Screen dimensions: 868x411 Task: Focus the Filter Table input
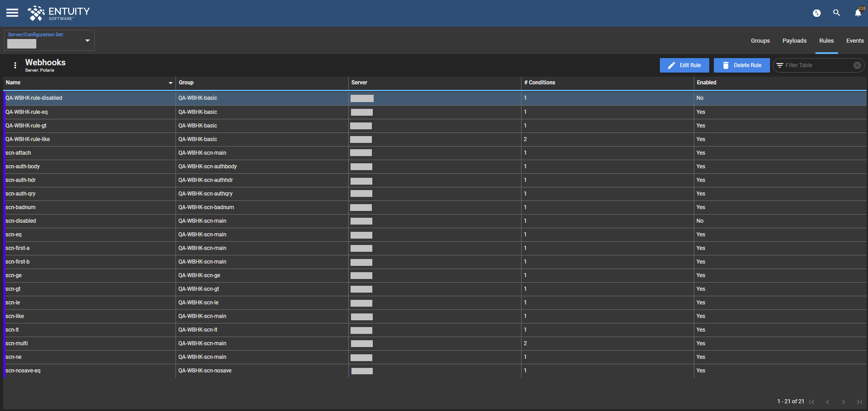818,65
